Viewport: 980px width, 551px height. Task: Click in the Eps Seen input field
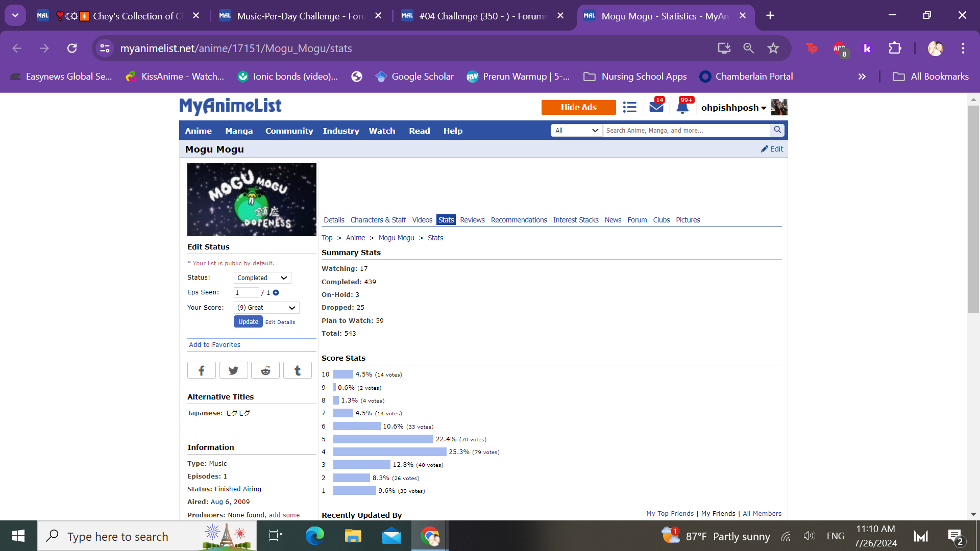tap(246, 293)
